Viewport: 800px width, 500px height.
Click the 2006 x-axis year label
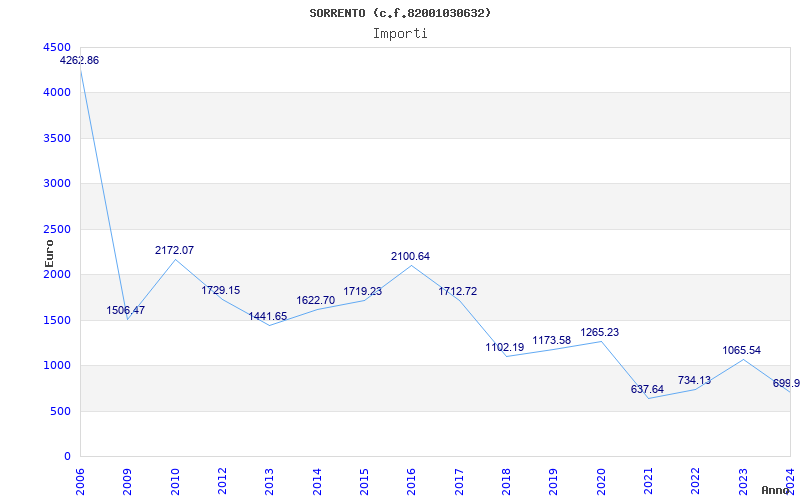pos(80,481)
